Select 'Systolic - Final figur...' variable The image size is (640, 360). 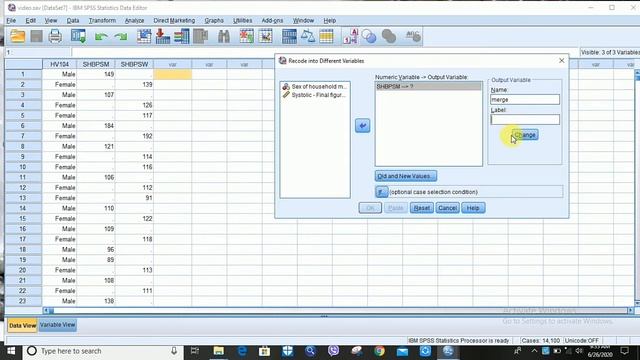[315, 95]
